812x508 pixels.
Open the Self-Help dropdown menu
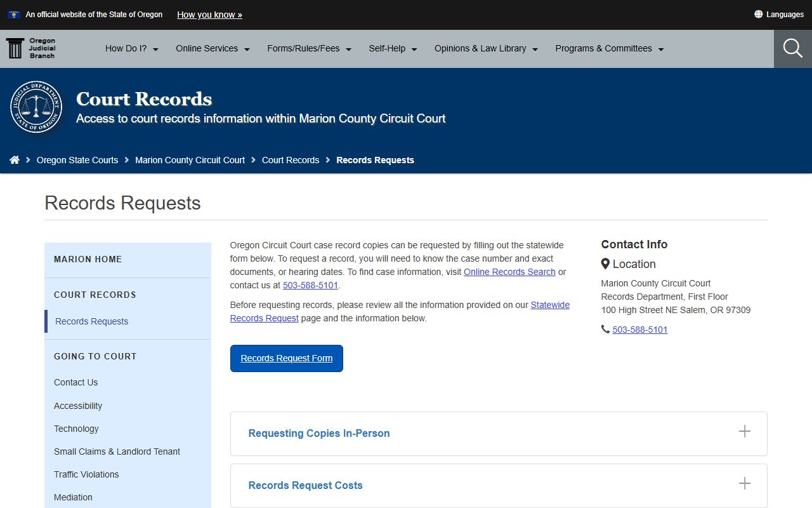[x=393, y=48]
